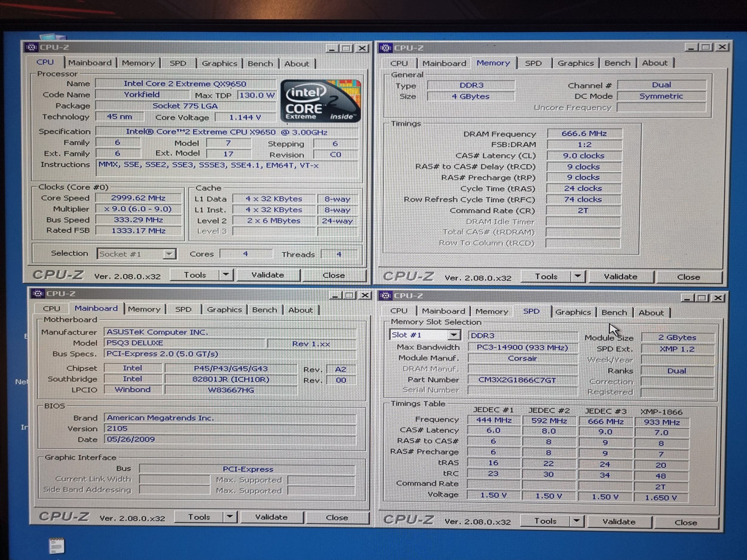Select SPD tab in the top-right Memory window
Screen dimensions: 747x560
(x=533, y=63)
